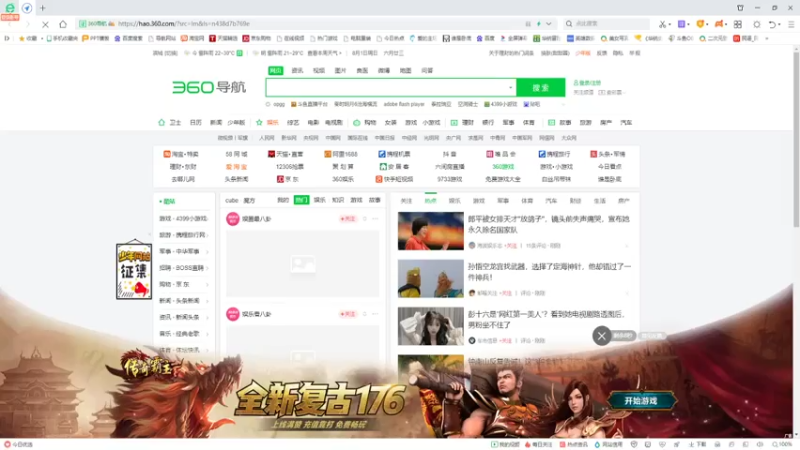Click the browser address bar URL

click(184, 23)
